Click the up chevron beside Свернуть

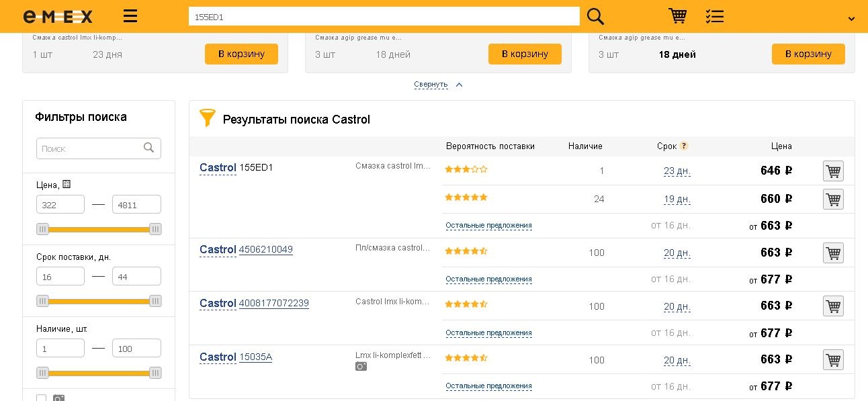click(x=460, y=85)
